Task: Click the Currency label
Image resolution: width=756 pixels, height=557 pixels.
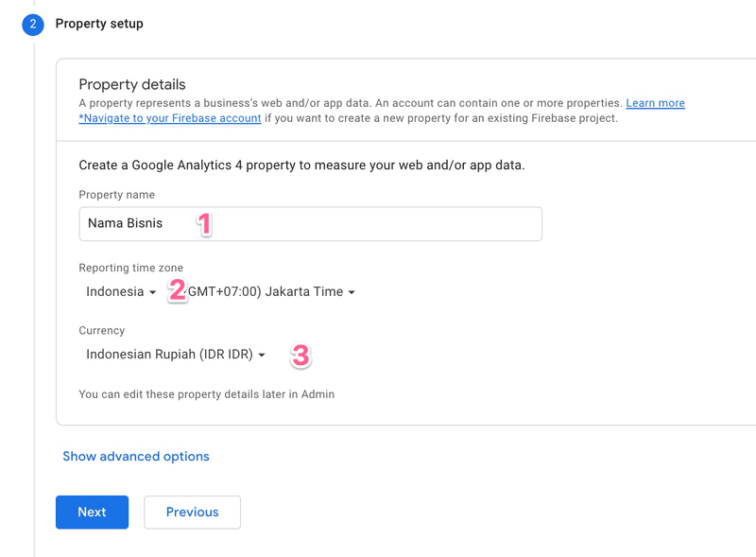Action: [102, 331]
